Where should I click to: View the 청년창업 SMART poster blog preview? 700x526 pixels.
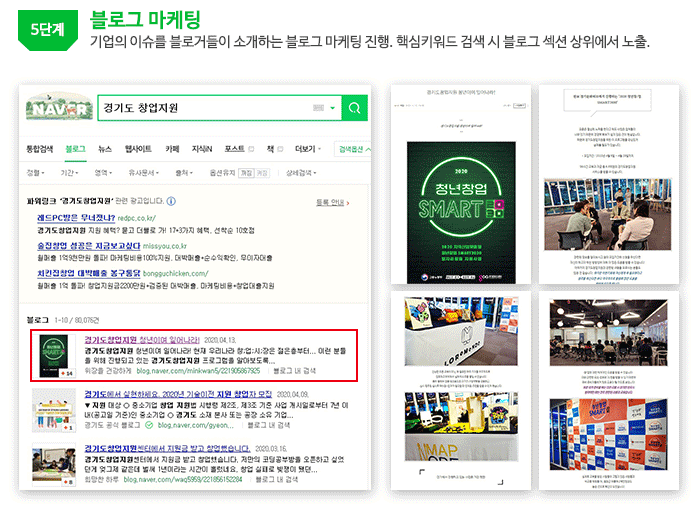[x=461, y=185]
